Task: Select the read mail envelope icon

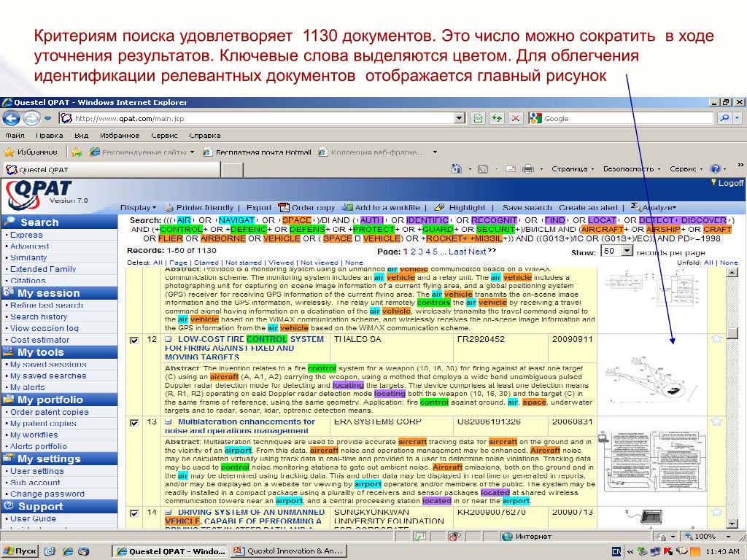Action: coord(510,168)
